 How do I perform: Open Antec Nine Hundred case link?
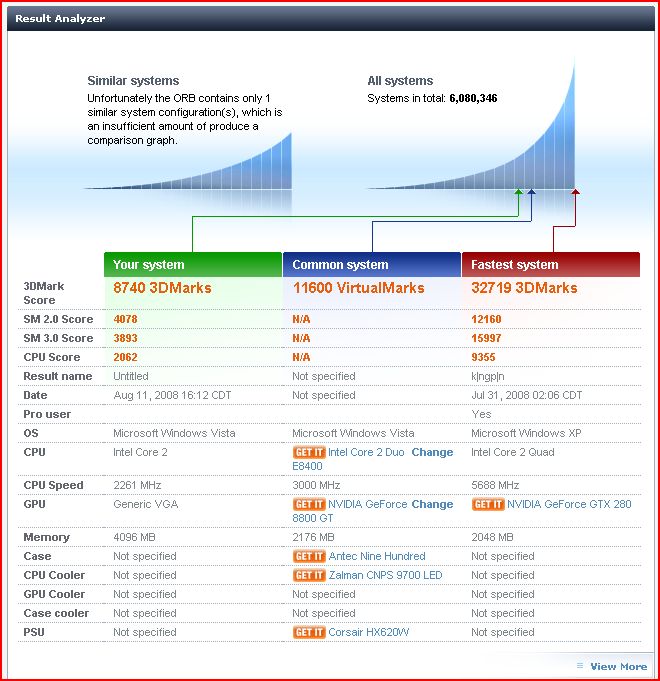[377, 556]
